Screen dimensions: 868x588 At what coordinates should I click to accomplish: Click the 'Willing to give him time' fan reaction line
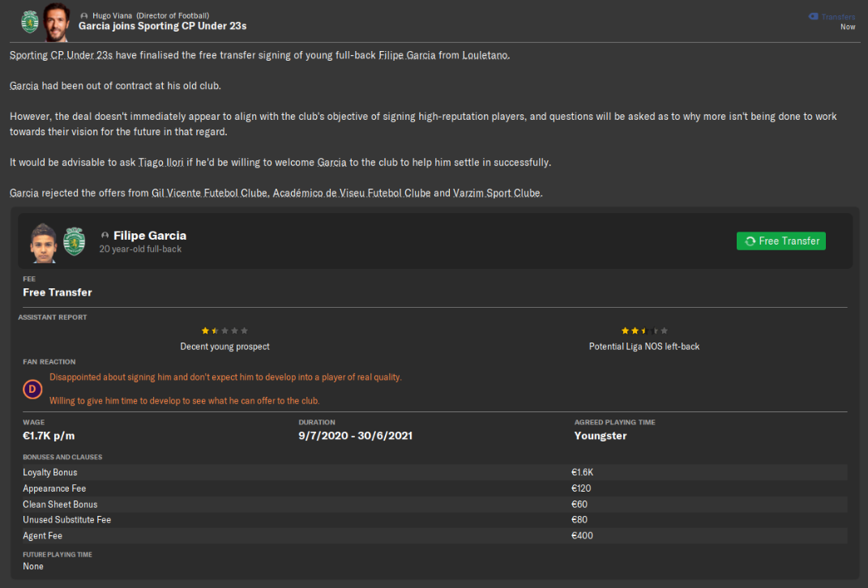coord(184,401)
